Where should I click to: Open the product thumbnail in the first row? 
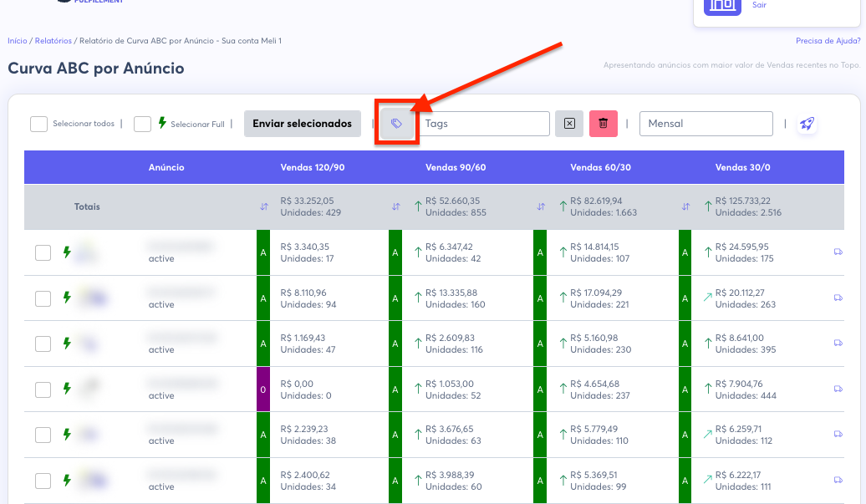point(87,252)
